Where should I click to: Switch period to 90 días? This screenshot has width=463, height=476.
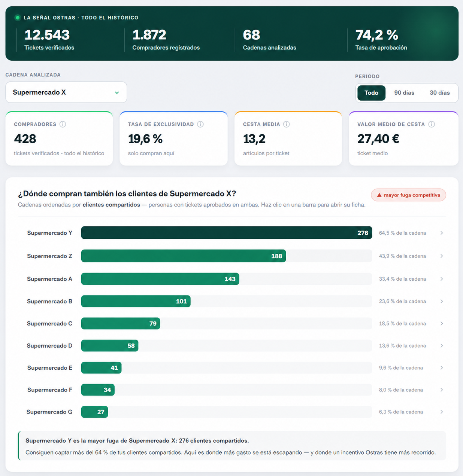tap(404, 93)
